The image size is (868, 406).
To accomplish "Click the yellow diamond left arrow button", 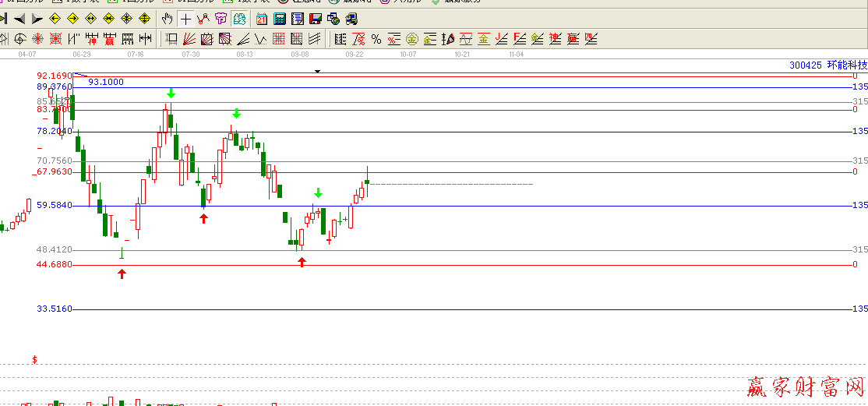I will [55, 18].
